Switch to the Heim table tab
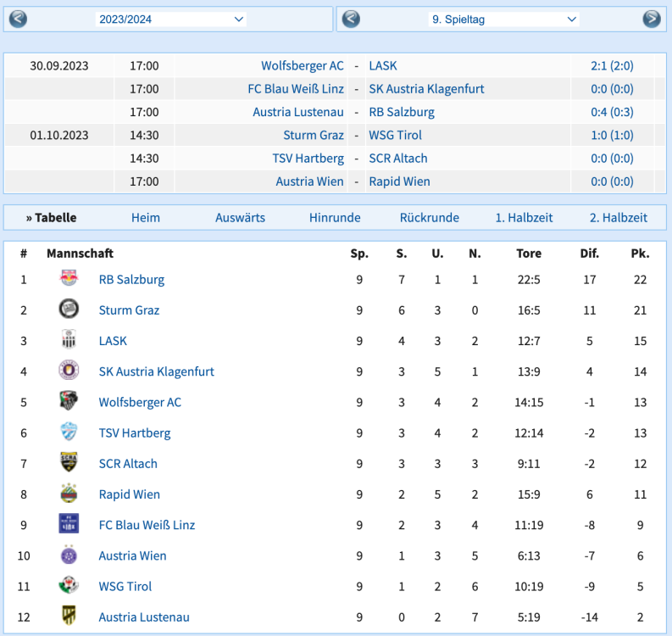Screen dimensions: 672x636 [146, 218]
